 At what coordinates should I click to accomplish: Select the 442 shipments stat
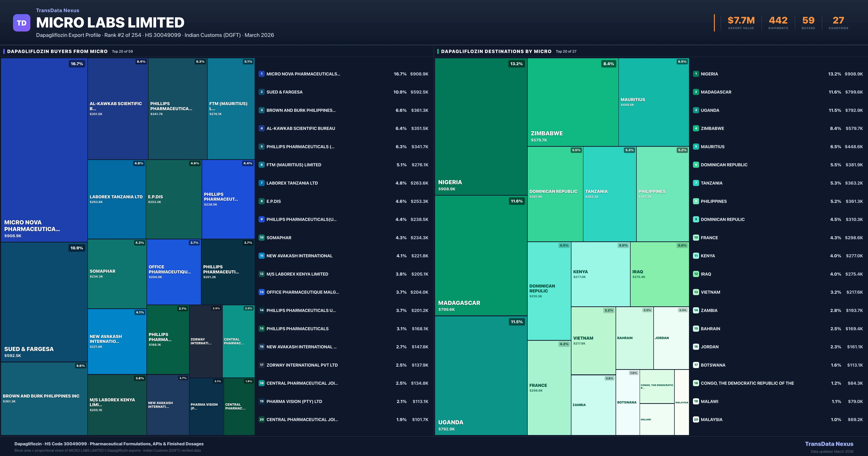pos(778,20)
